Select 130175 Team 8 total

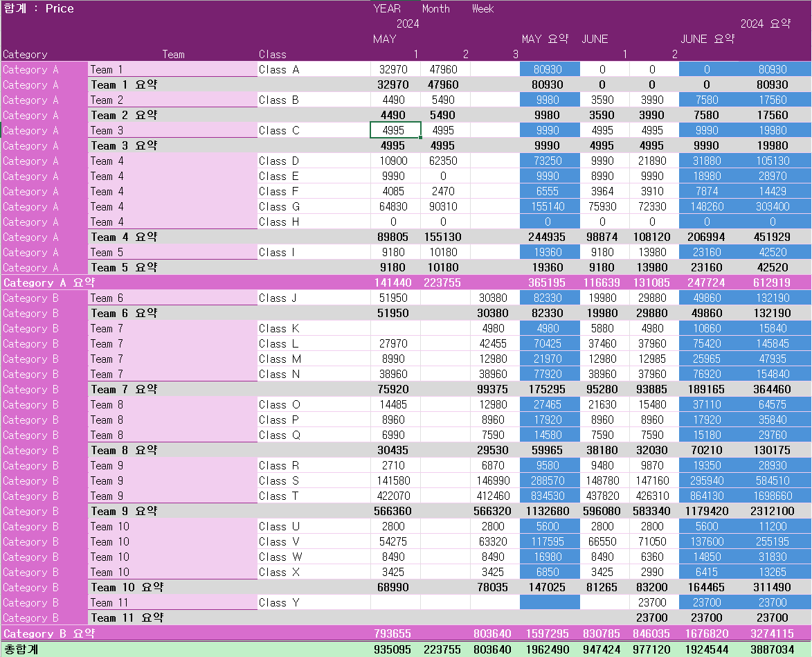pos(772,451)
